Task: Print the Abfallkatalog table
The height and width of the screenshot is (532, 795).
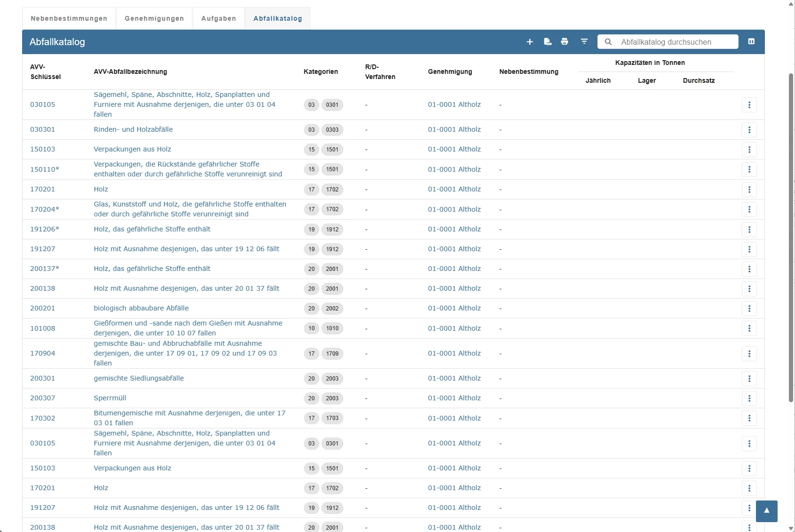Action: pos(564,42)
